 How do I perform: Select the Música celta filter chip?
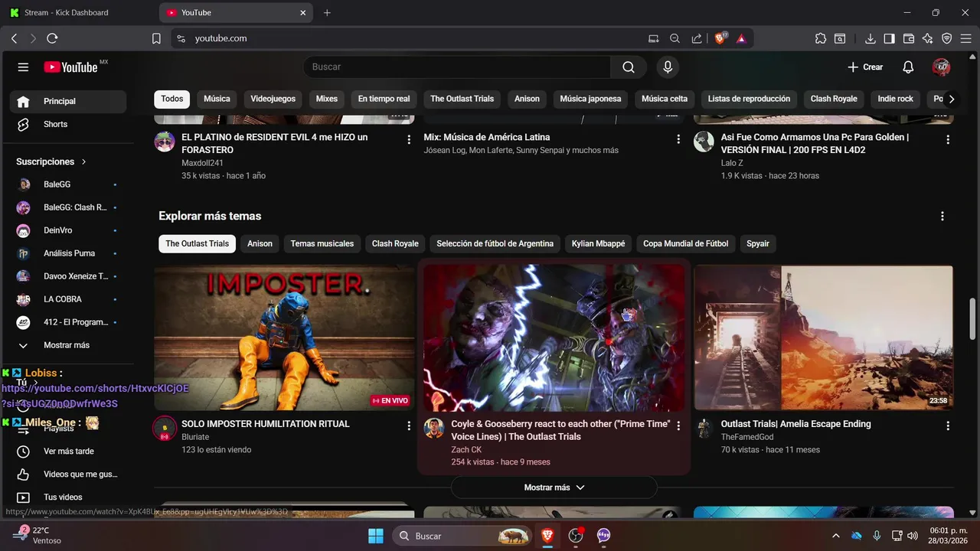(x=665, y=99)
